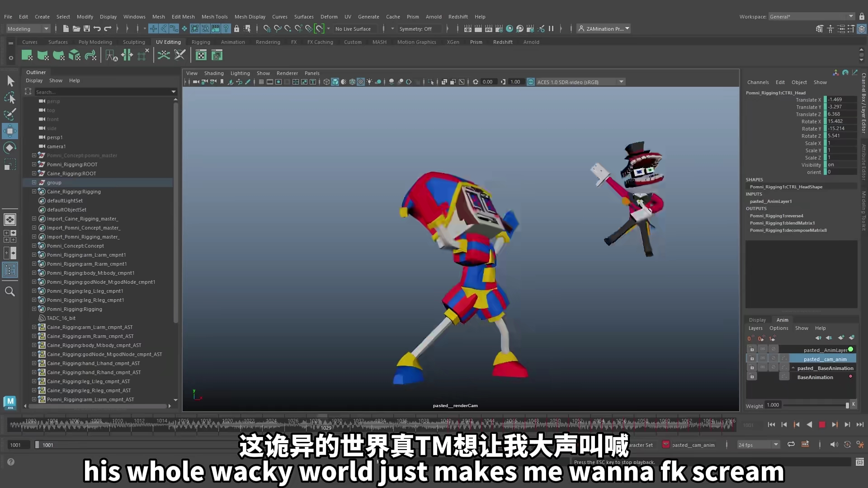Expand Pomni_Rigging:ROOT in Outliner
The height and width of the screenshot is (488, 868).
34,164
